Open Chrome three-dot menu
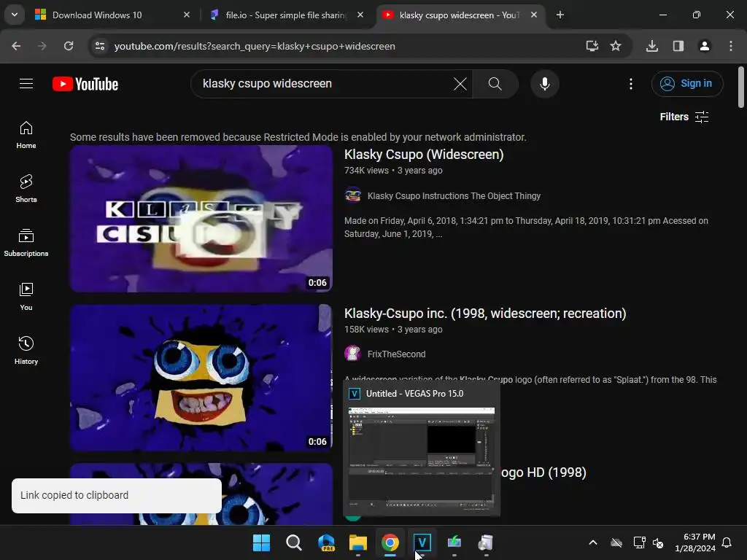747x560 pixels. [x=731, y=46]
